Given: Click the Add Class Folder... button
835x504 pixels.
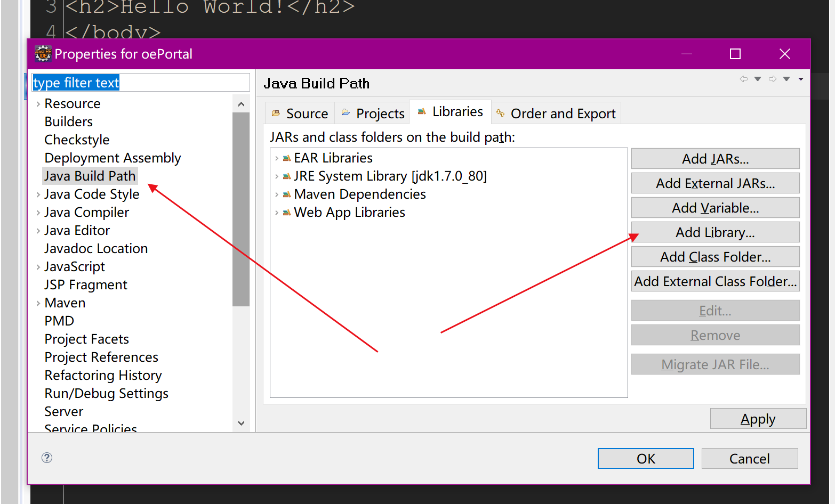Looking at the screenshot, I should (x=715, y=257).
